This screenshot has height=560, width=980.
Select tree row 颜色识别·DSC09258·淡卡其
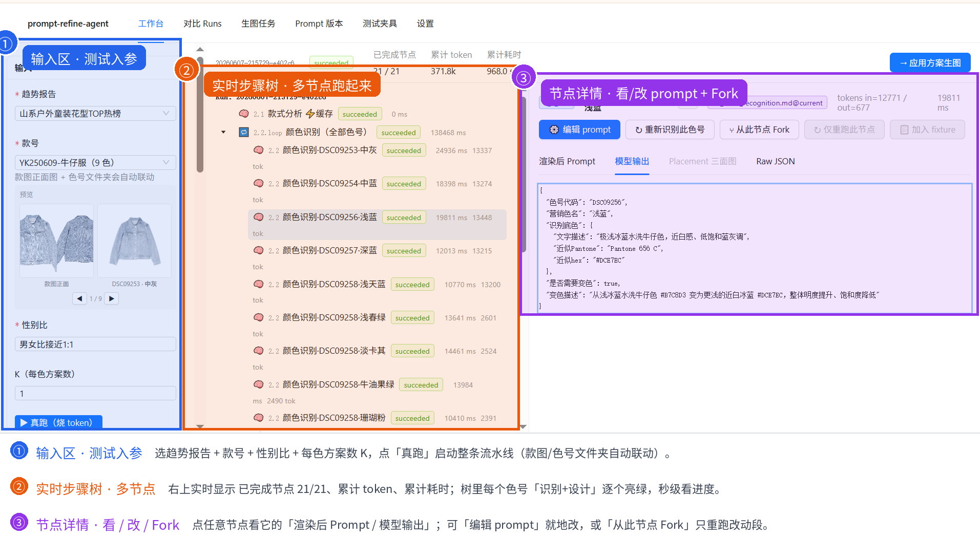pyautogui.click(x=377, y=359)
